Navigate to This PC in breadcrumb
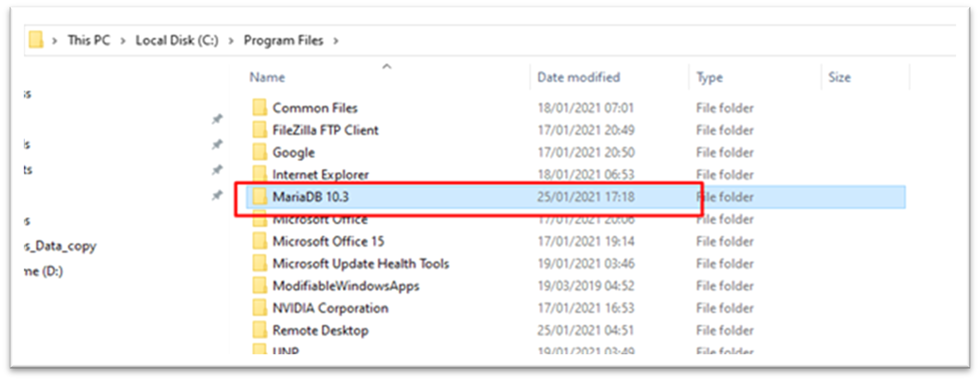 pos(89,40)
